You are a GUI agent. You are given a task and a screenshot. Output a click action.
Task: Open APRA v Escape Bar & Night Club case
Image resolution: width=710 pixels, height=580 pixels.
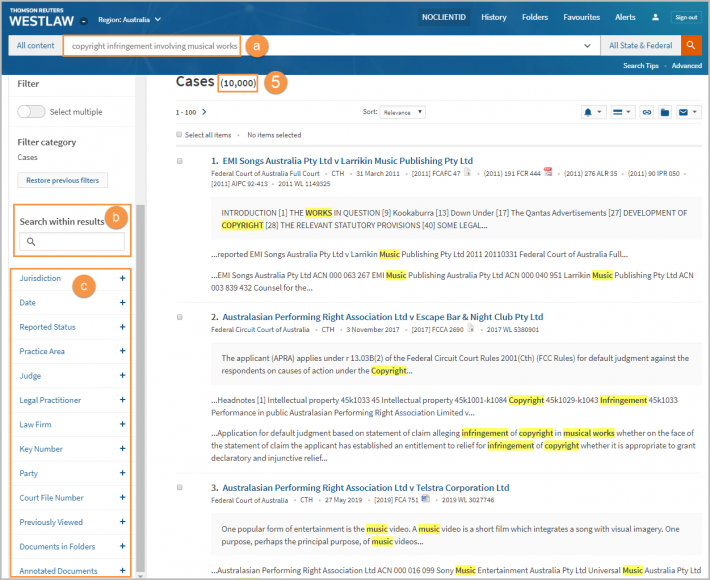(x=383, y=317)
